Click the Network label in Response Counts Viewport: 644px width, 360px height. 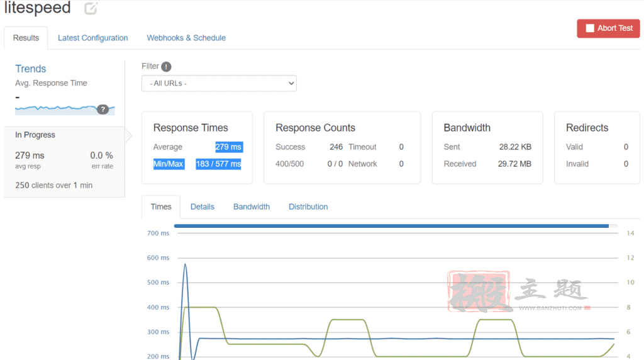click(363, 164)
